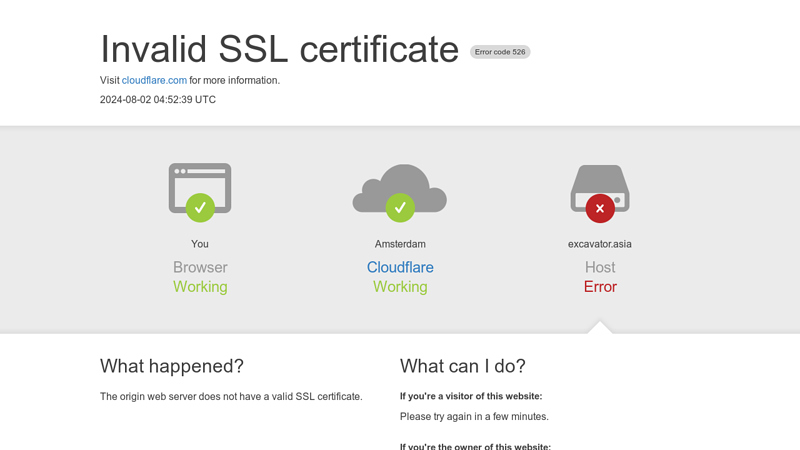800x450 pixels.
Task: Open the blue Cloudflare status link
Action: tap(400, 267)
